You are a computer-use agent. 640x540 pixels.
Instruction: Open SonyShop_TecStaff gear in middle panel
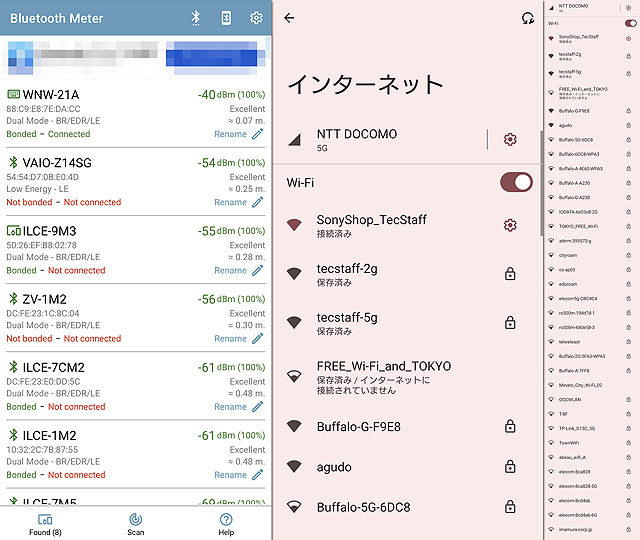pyautogui.click(x=510, y=225)
